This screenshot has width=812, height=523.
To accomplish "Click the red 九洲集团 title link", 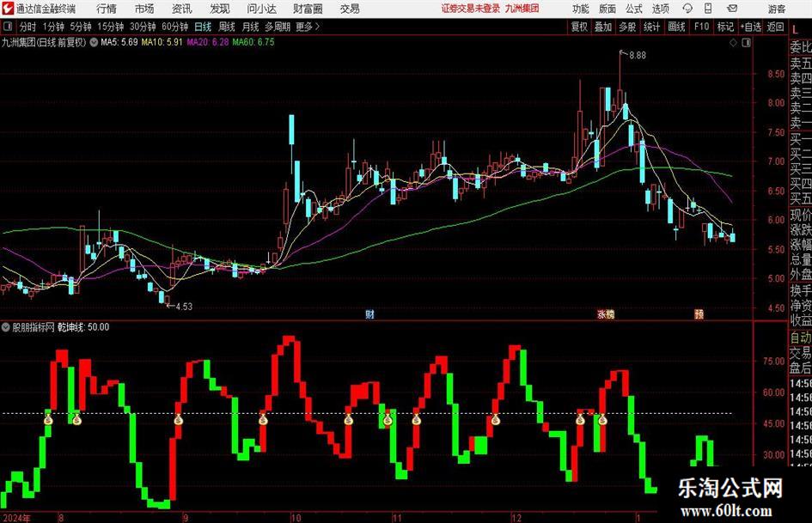I will click(522, 9).
